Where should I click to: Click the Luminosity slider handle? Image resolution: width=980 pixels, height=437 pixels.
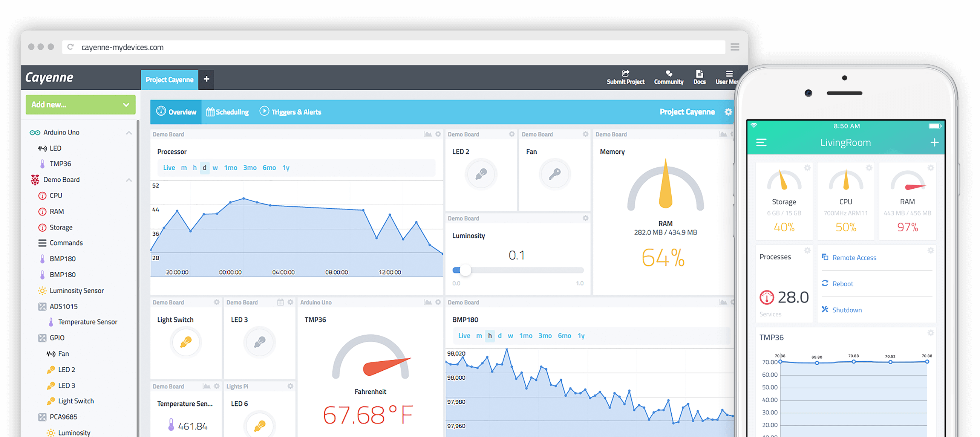465,270
